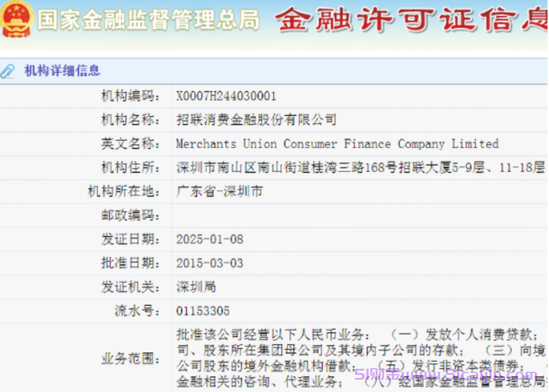Click the approval date 2015-03-03
This screenshot has height=392, width=549.
(x=210, y=263)
